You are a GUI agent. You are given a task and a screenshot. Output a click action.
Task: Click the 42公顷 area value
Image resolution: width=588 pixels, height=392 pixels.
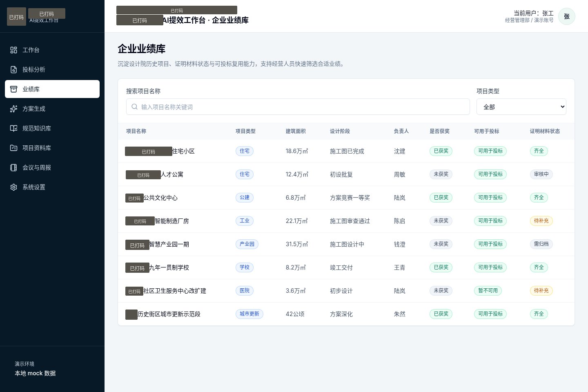[x=295, y=314]
